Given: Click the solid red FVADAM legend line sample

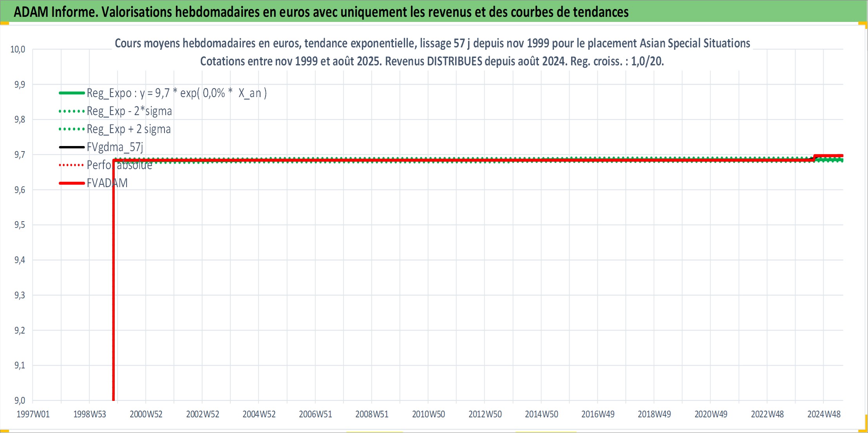Looking at the screenshot, I should click(x=72, y=183).
